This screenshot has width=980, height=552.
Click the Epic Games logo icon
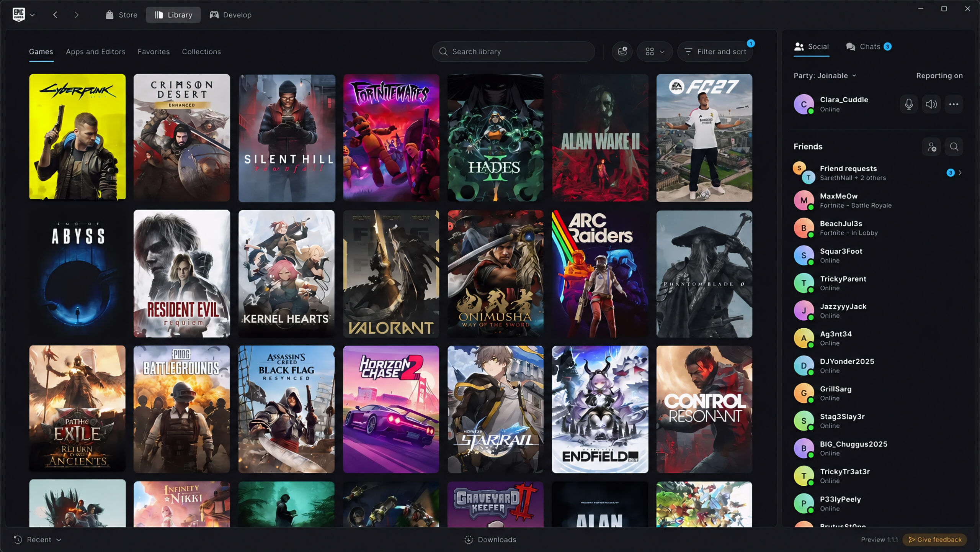(x=19, y=15)
